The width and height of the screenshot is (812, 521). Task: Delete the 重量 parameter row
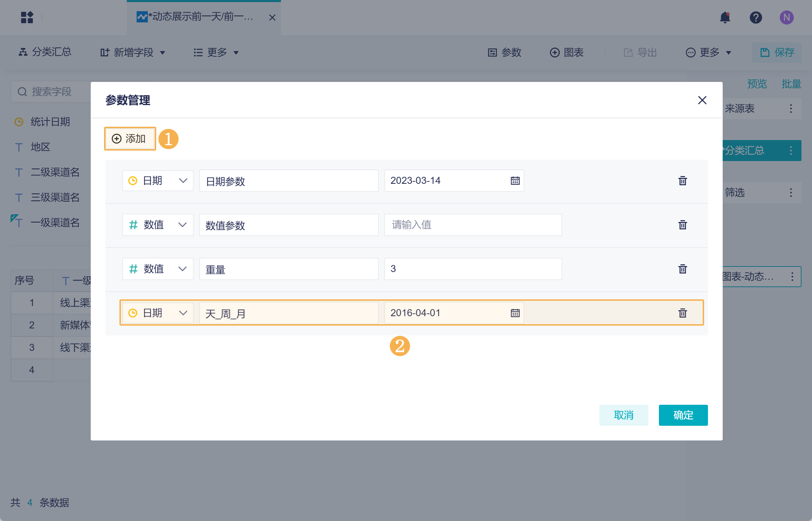tap(682, 269)
